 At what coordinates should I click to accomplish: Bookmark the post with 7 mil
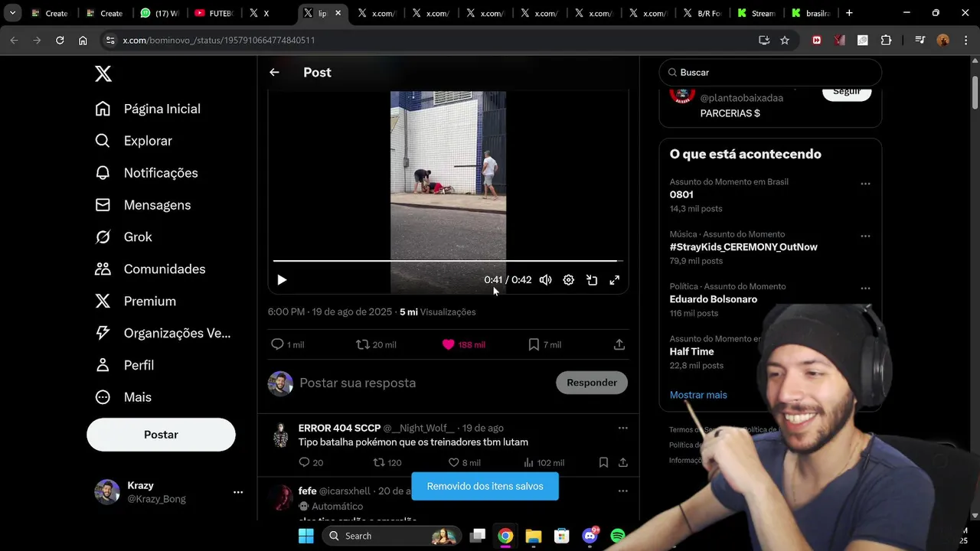click(x=544, y=345)
